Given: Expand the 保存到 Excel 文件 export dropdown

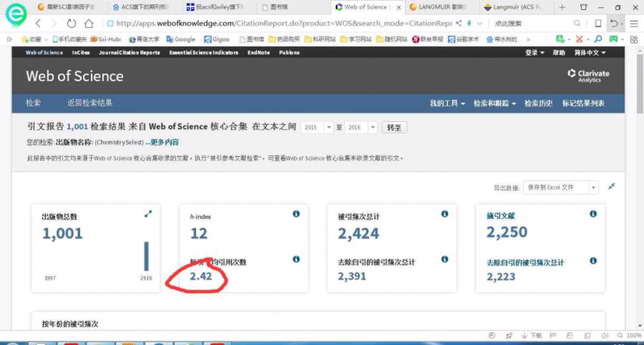Looking at the screenshot, I should pyautogui.click(x=562, y=187).
